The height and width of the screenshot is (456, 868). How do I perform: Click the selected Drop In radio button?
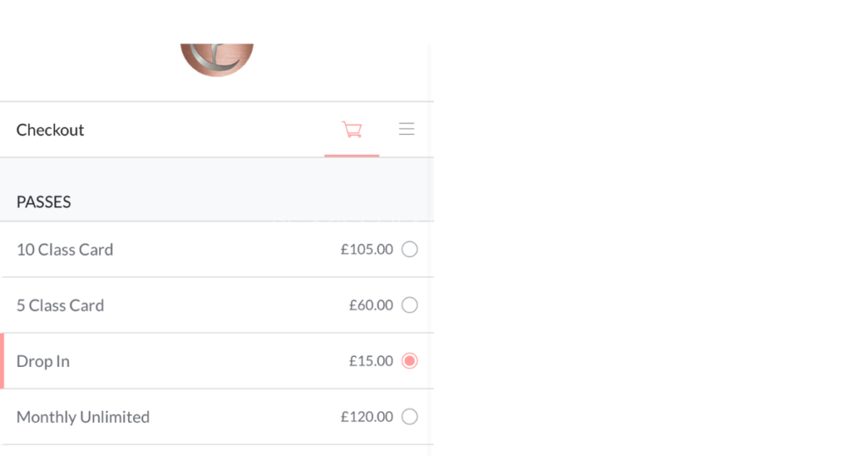click(x=409, y=361)
